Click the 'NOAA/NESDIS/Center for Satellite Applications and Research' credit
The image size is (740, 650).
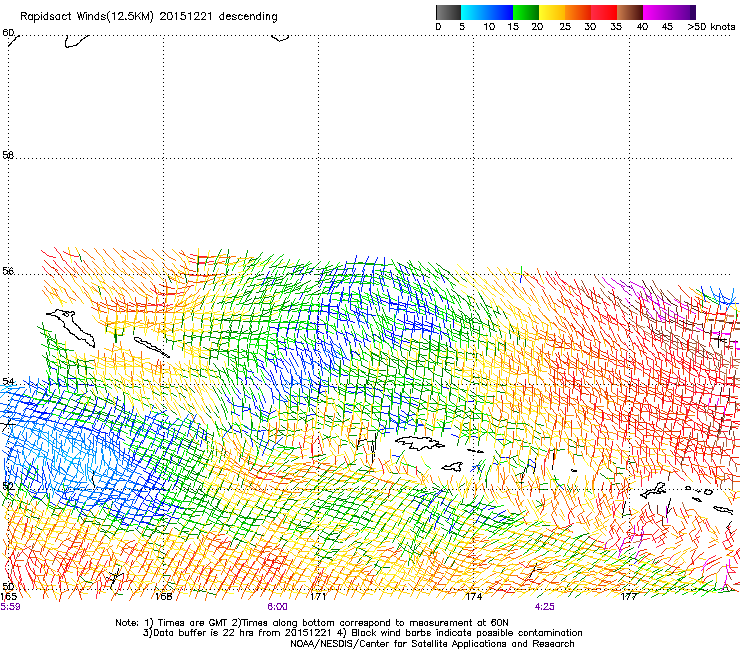(432, 644)
